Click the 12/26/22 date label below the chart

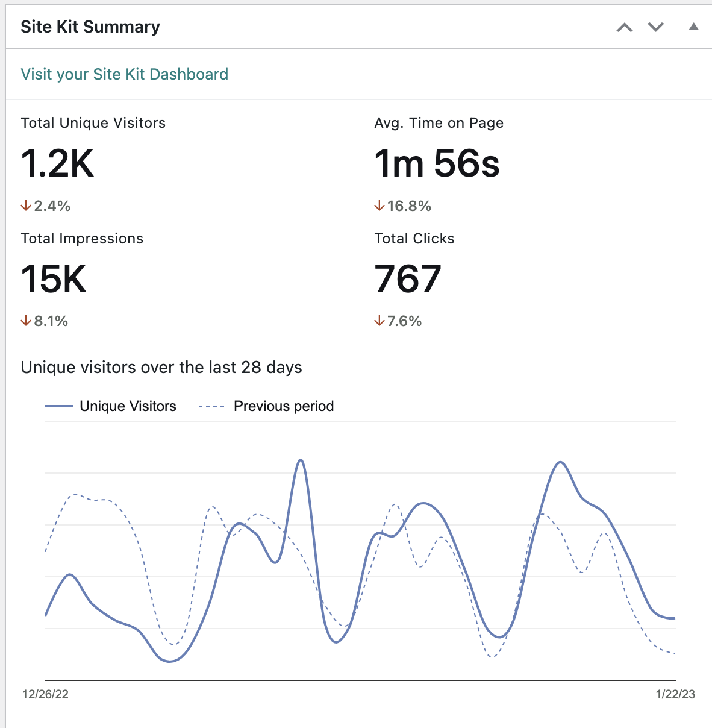[45, 694]
